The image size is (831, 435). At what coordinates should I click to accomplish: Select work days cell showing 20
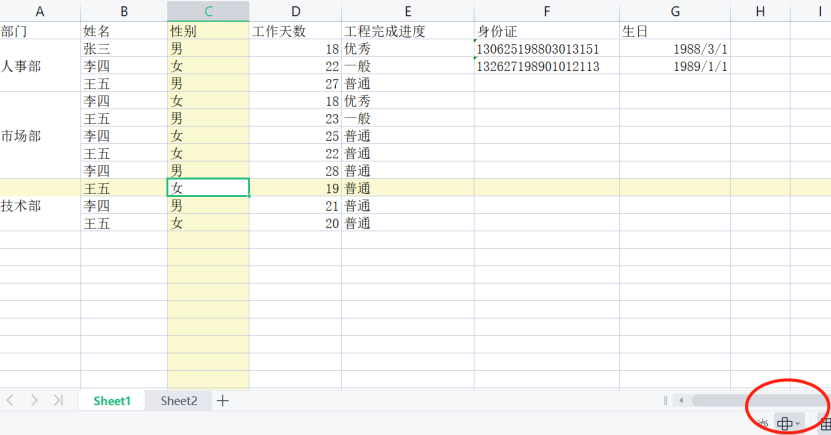[295, 223]
